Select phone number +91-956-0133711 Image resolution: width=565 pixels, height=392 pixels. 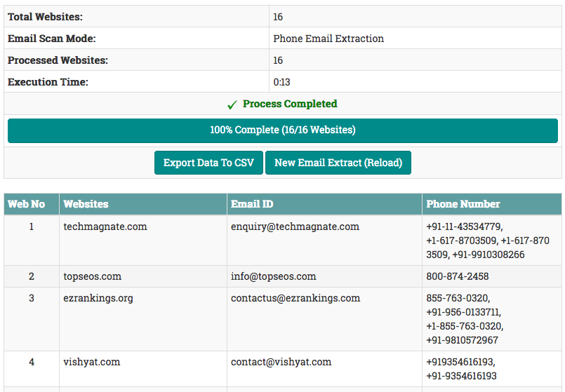pyautogui.click(x=463, y=312)
